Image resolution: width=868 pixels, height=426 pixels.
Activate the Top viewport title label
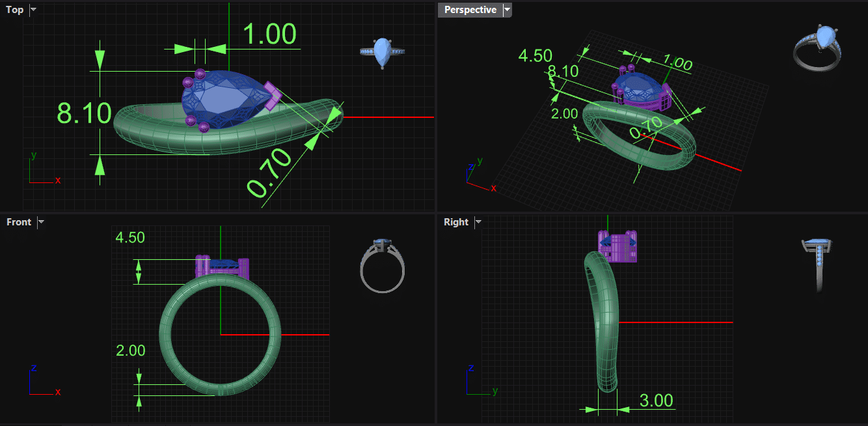(15, 10)
